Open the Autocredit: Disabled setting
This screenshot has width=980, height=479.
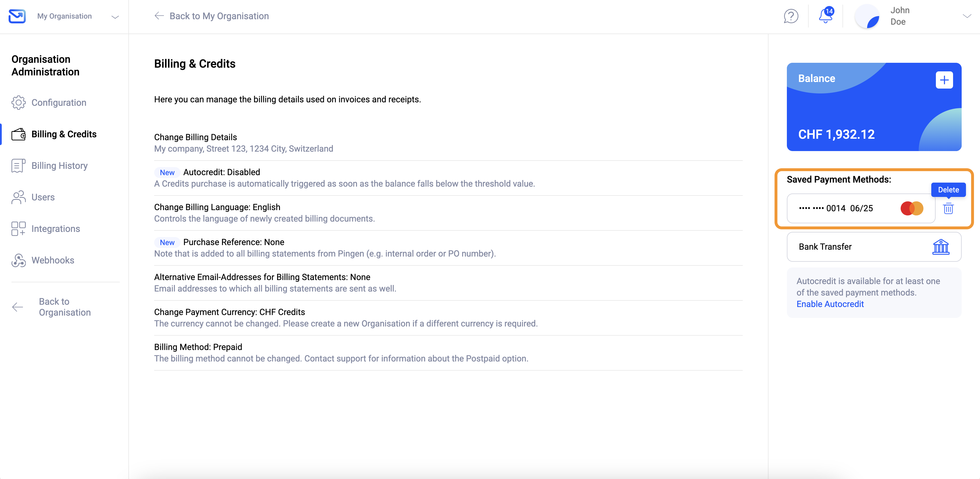coord(448,178)
